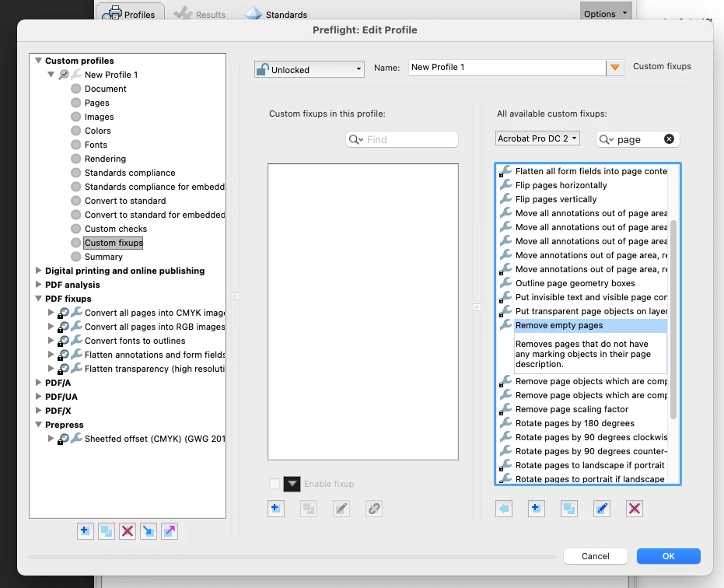Toggle the Enable fixup checkbox
This screenshot has height=588, width=724.
275,484
